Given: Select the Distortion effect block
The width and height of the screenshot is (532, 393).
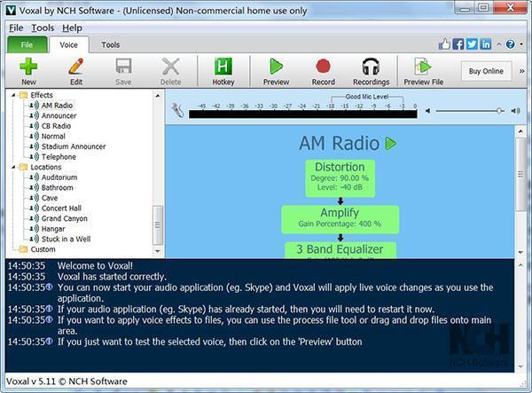Looking at the screenshot, I should pyautogui.click(x=340, y=177).
